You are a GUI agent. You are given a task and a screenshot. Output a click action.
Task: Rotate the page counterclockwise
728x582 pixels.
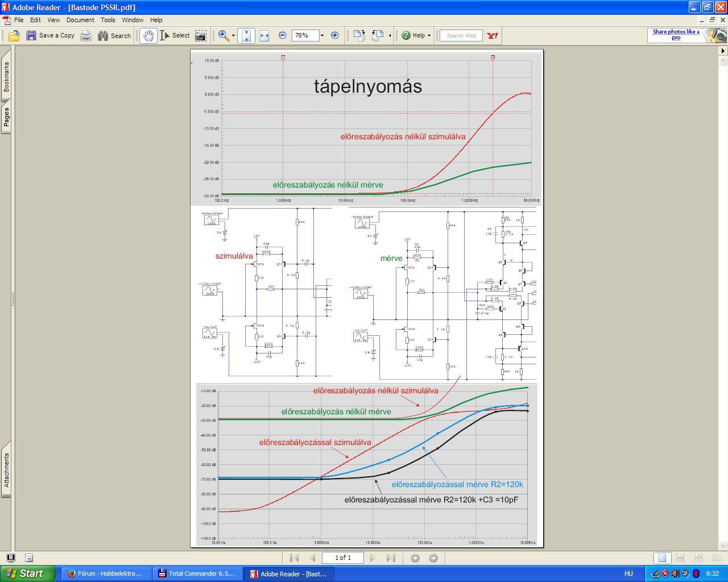click(x=378, y=36)
